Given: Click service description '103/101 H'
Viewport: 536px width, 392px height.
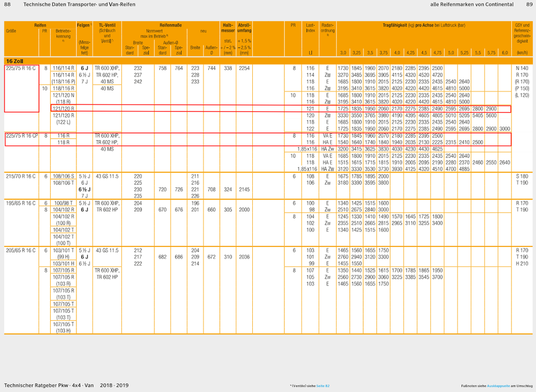Looking at the screenshot, I should pyautogui.click(x=63, y=264).
